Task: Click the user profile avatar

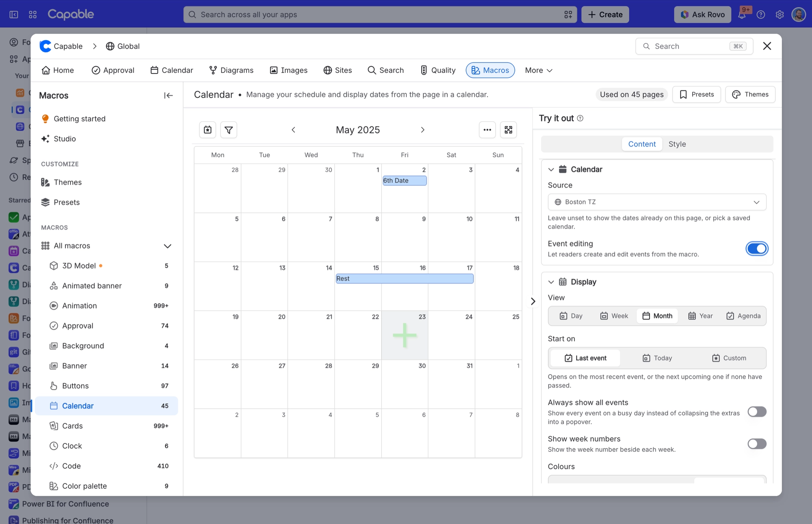Action: tap(799, 15)
